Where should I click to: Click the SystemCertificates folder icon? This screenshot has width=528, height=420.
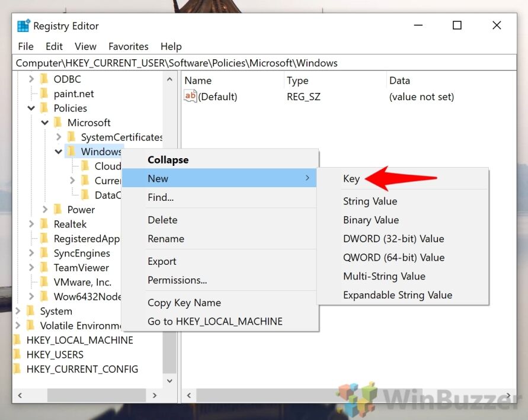pos(71,137)
